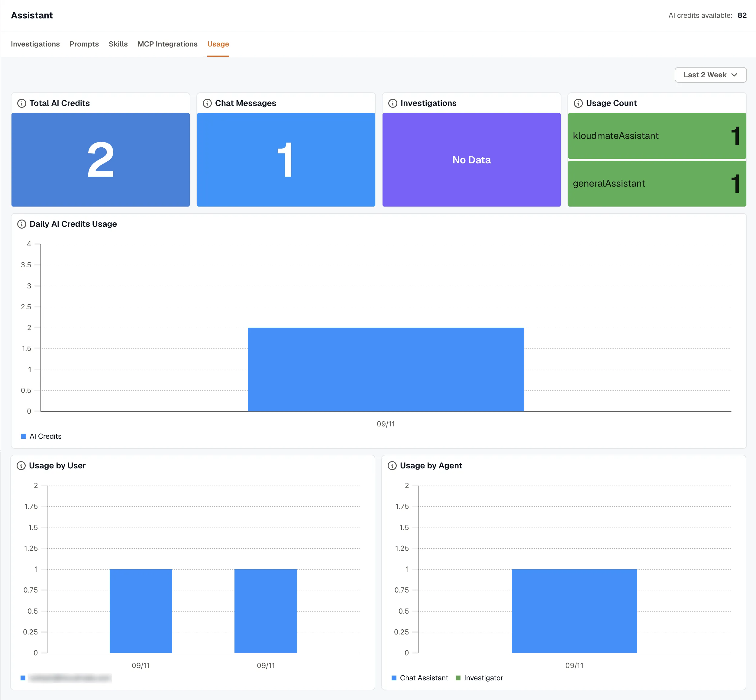Toggle the Chat Assistant legend entry

[x=419, y=678]
